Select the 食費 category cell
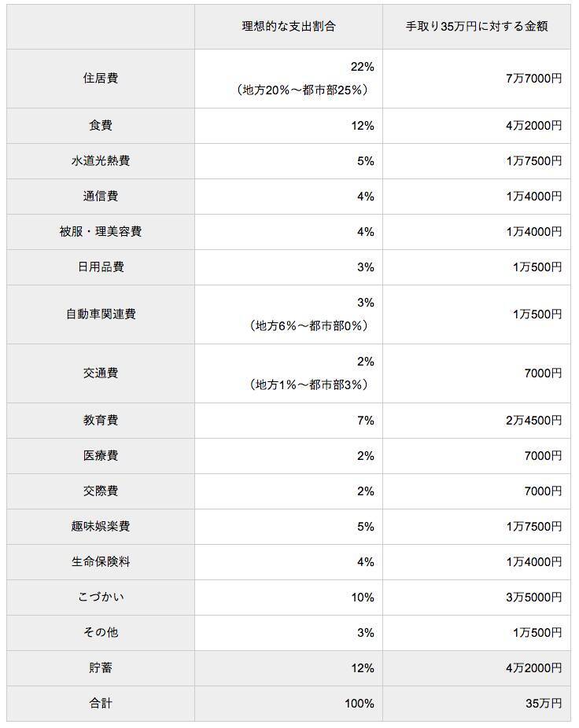 coord(101,126)
